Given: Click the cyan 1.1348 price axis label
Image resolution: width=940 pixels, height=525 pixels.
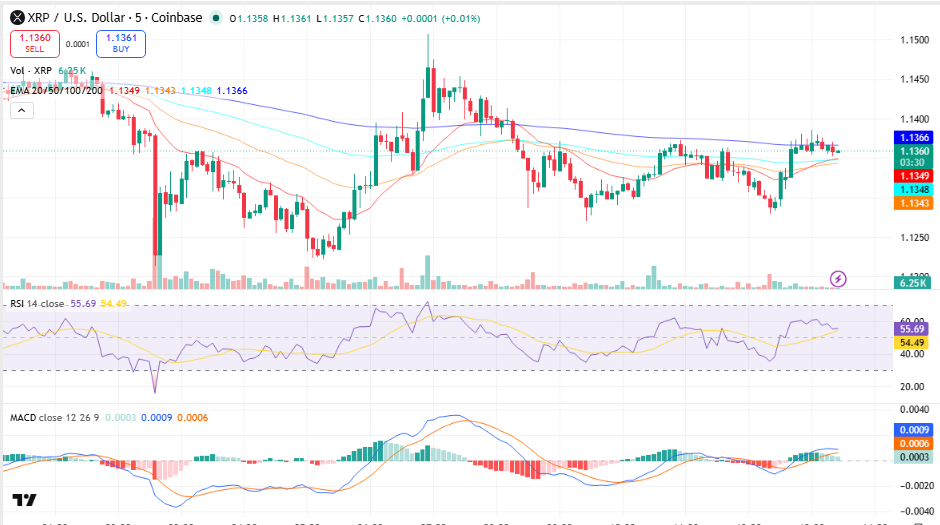Looking at the screenshot, I should point(914,189).
